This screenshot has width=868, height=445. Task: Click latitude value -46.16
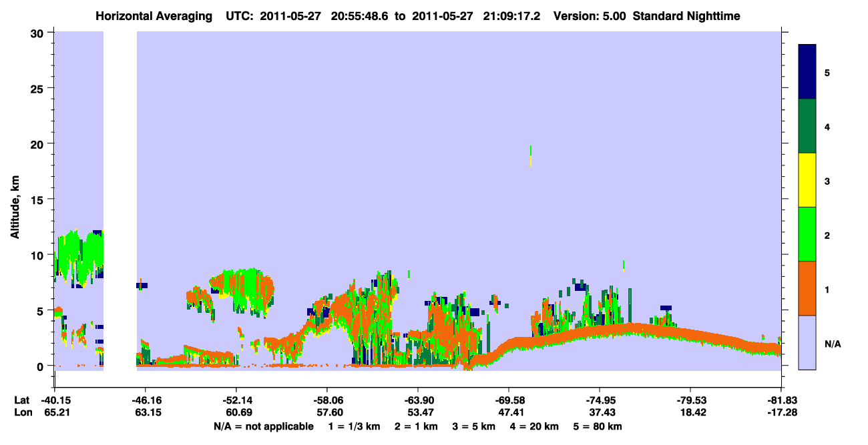(145, 400)
